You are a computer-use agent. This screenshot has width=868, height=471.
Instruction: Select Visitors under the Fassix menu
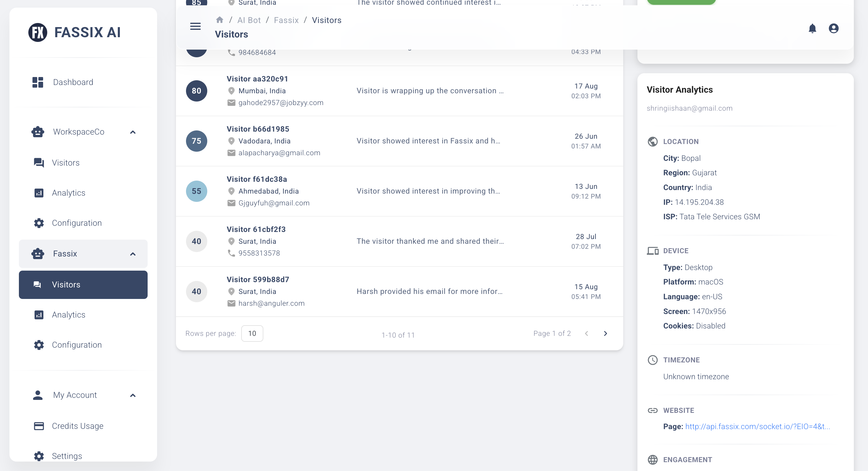pyautogui.click(x=66, y=284)
